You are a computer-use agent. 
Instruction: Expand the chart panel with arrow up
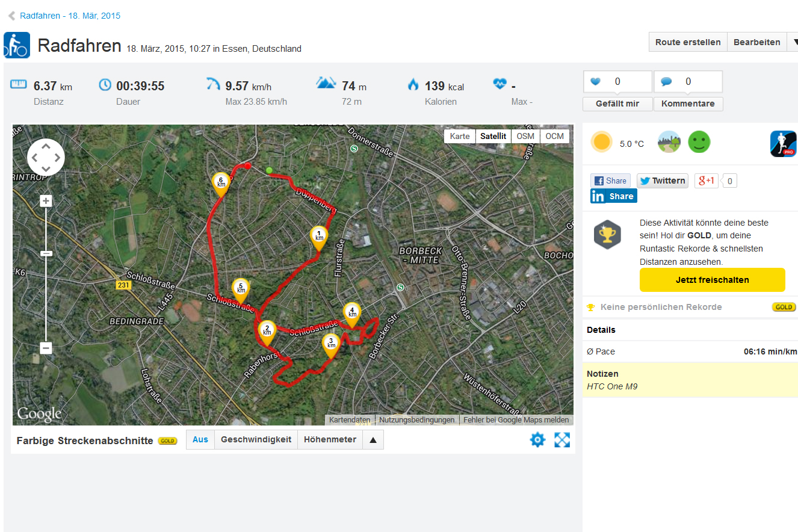point(373,440)
